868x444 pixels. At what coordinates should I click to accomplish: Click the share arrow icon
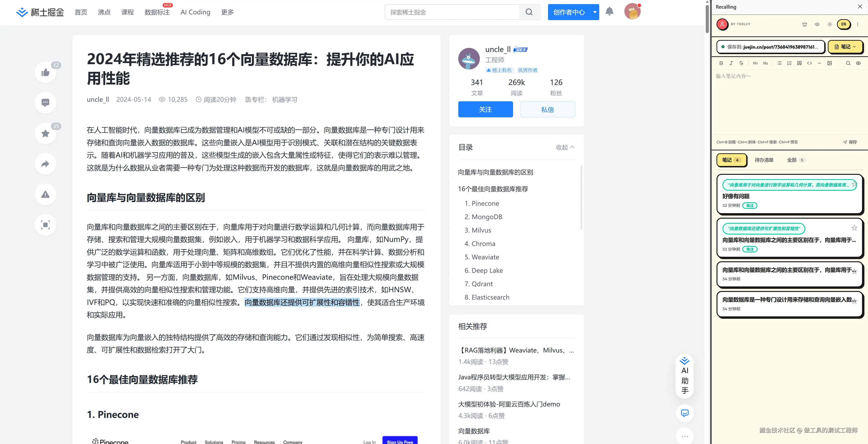pos(45,164)
